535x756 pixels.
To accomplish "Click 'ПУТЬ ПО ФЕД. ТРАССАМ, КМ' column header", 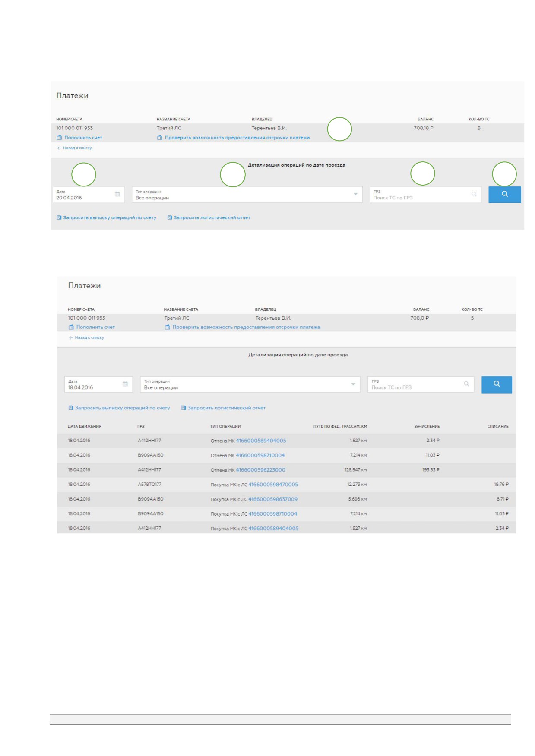I will pyautogui.click(x=340, y=426).
